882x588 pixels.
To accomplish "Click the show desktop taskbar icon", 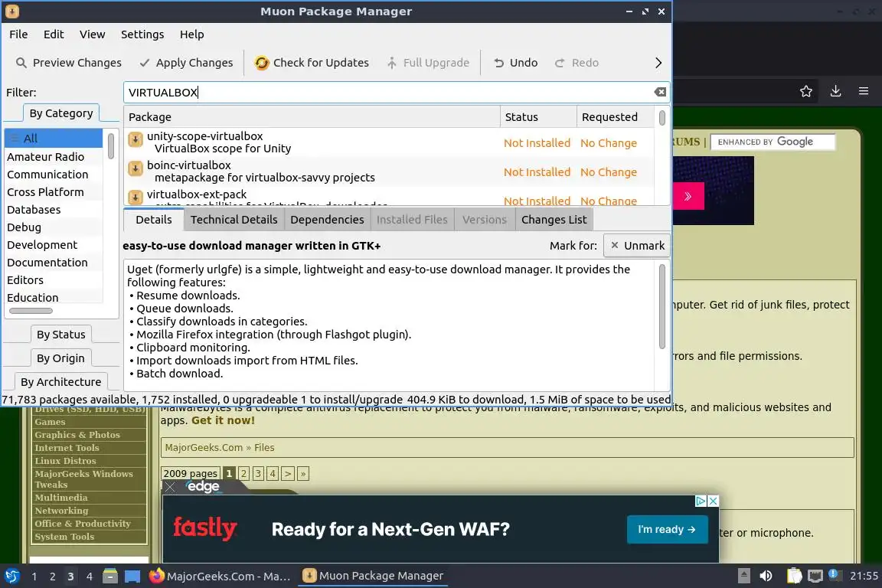I will click(x=132, y=577).
